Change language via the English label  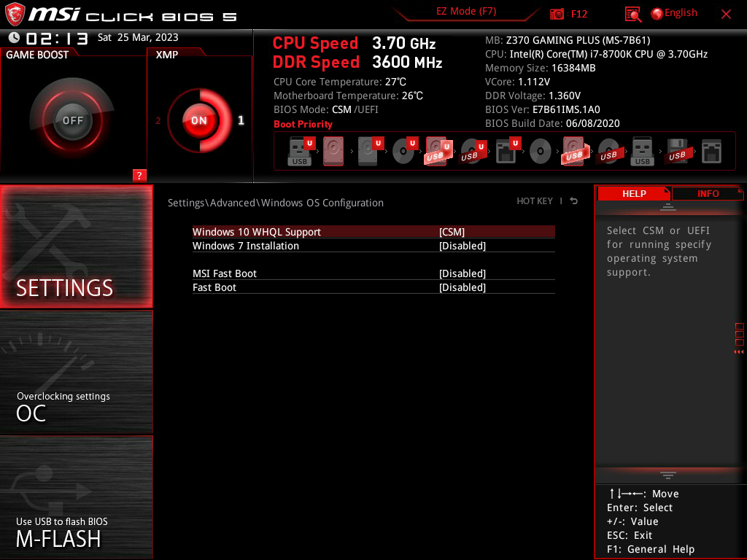pos(681,13)
